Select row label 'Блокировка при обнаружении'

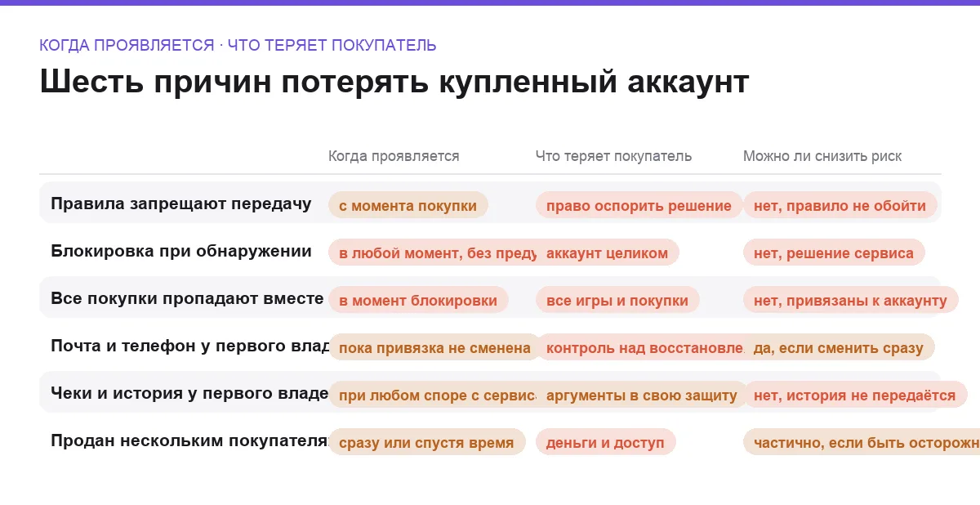click(x=181, y=252)
